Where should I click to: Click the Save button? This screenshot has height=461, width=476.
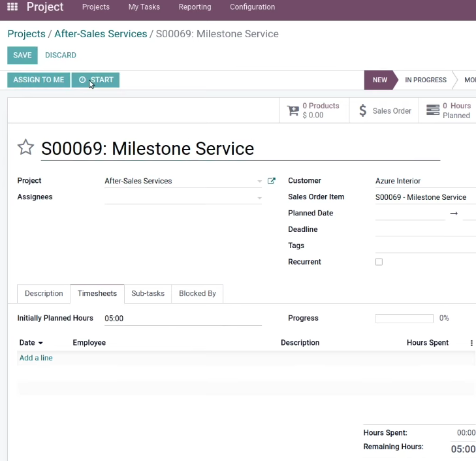22,56
